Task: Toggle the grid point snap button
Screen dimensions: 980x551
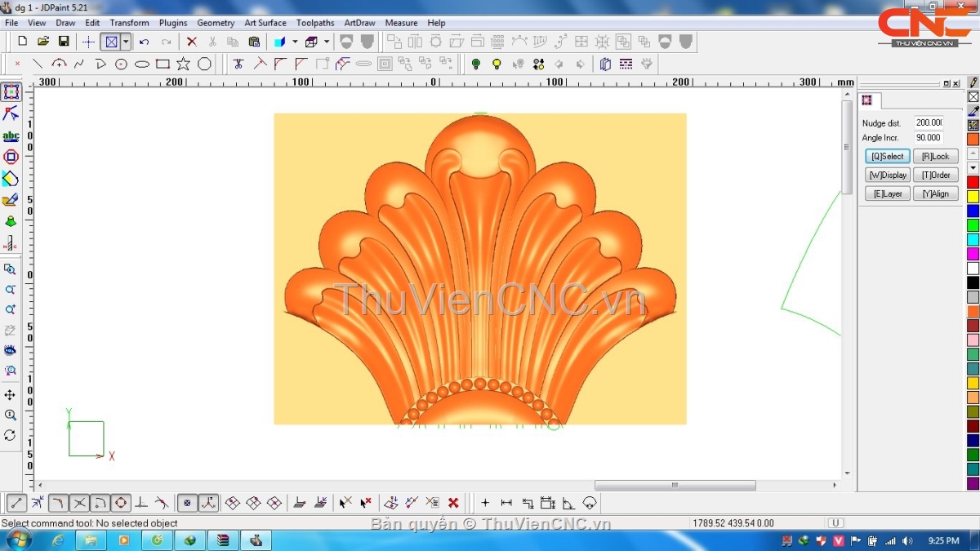Action: 187,503
